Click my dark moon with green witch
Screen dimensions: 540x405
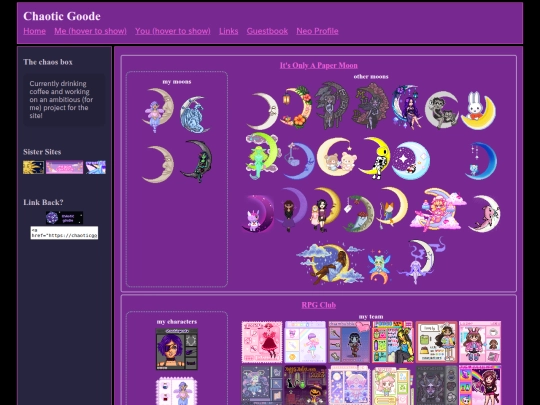pos(196,160)
